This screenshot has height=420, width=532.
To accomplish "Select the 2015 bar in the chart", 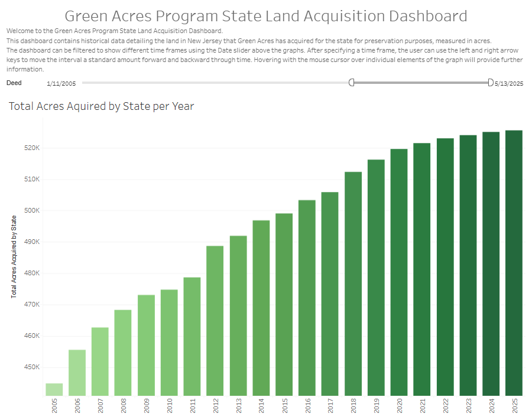I will coord(284,304).
